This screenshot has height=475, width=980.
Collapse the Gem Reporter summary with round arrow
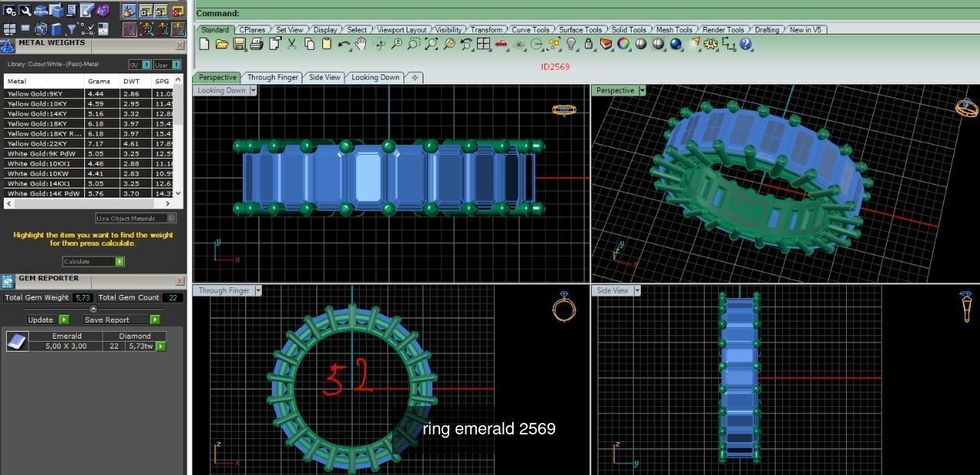(93, 309)
